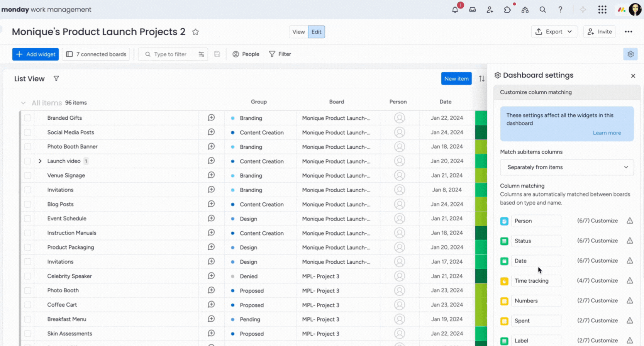Open the Filter button in toolbar

[x=280, y=54]
